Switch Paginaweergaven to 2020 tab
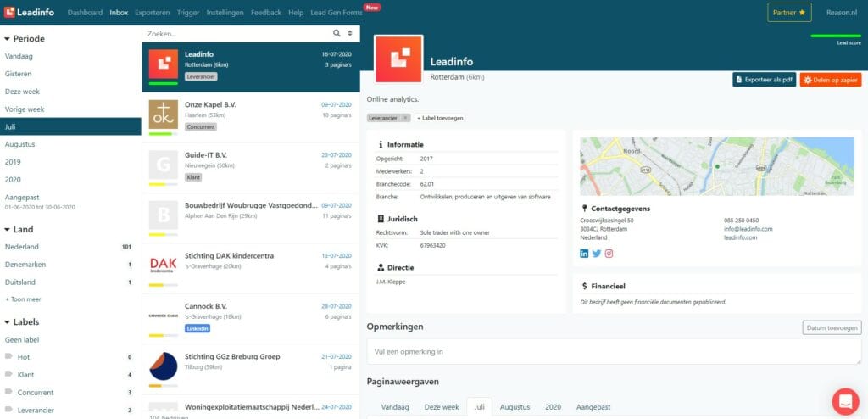Screen dimensions: 868x419 point(553,407)
